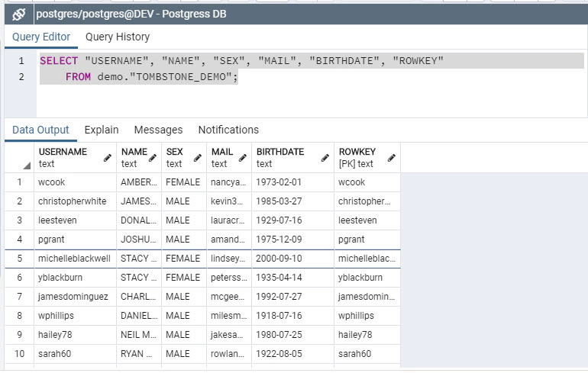The width and height of the screenshot is (588, 373).
Task: Open the Explain tab
Action: click(102, 130)
